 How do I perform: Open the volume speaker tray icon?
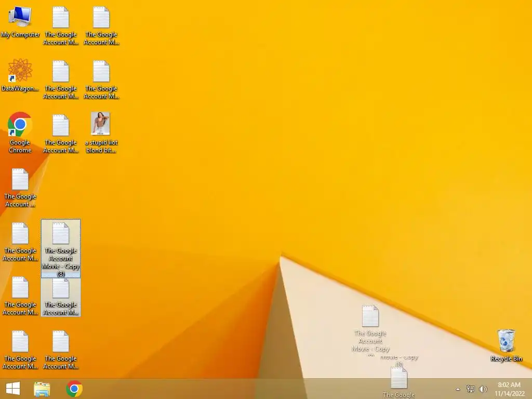point(483,389)
